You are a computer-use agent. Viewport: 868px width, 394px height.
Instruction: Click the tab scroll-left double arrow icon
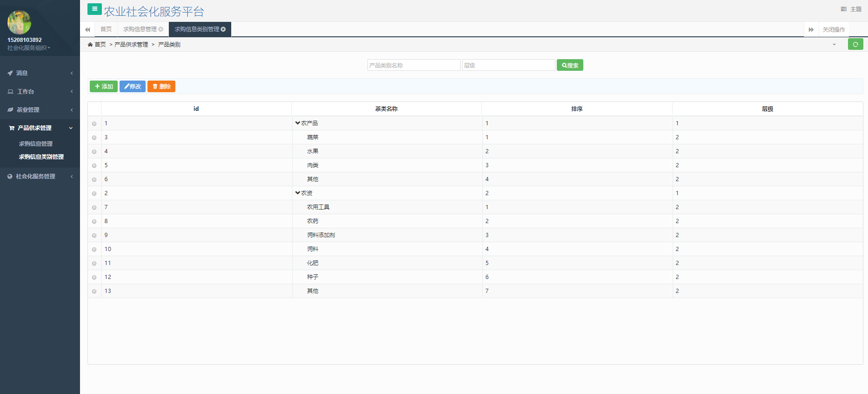point(87,29)
